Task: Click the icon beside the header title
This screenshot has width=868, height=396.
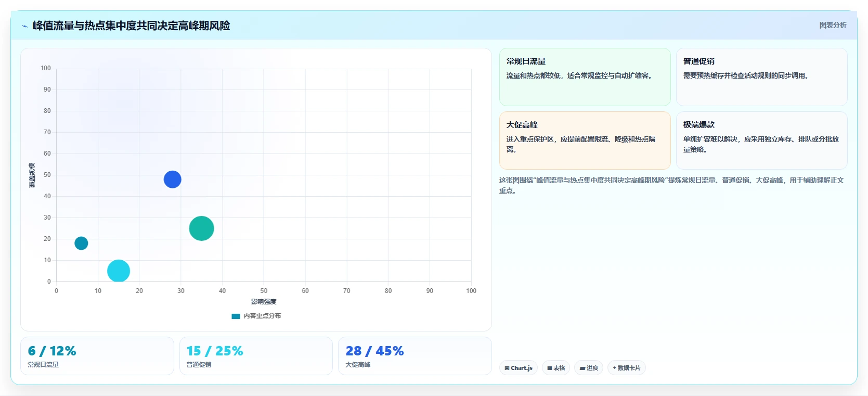Action: 24,26
